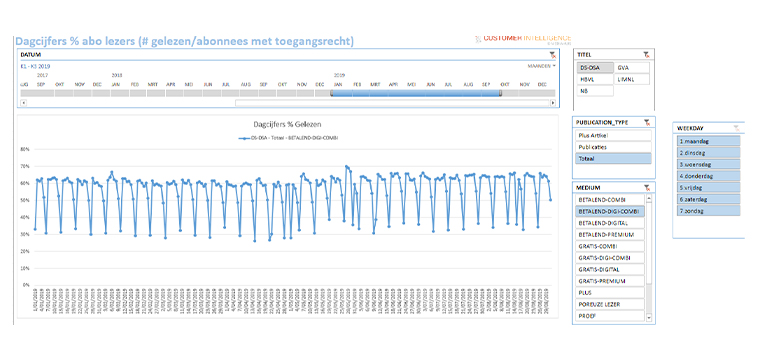Viewport: 760px width, 360px height.
Task: Select JAN 2018 segment in timeline
Action: pyautogui.click(x=119, y=93)
